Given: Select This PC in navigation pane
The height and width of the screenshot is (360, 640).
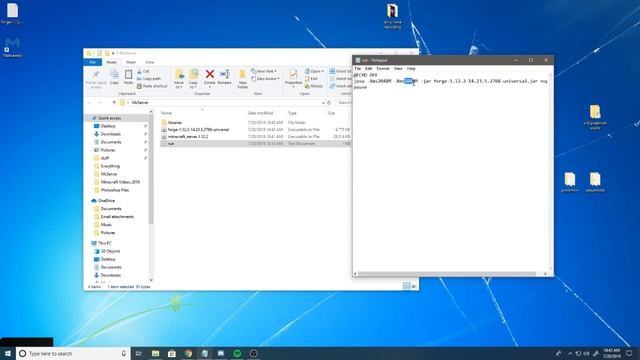Looking at the screenshot, I should coord(104,243).
